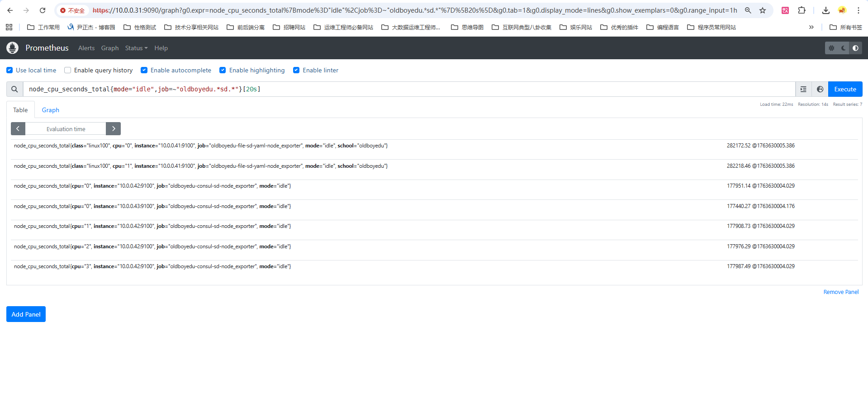The image size is (868, 393).
Task: Open the Alerts page
Action: [86, 48]
